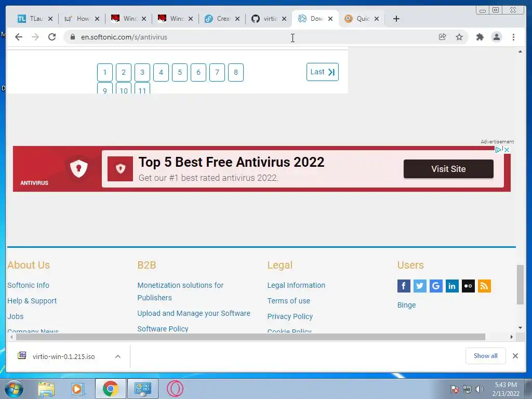Image resolution: width=532 pixels, height=399 pixels.
Task: Go to results page 8
Action: click(236, 72)
